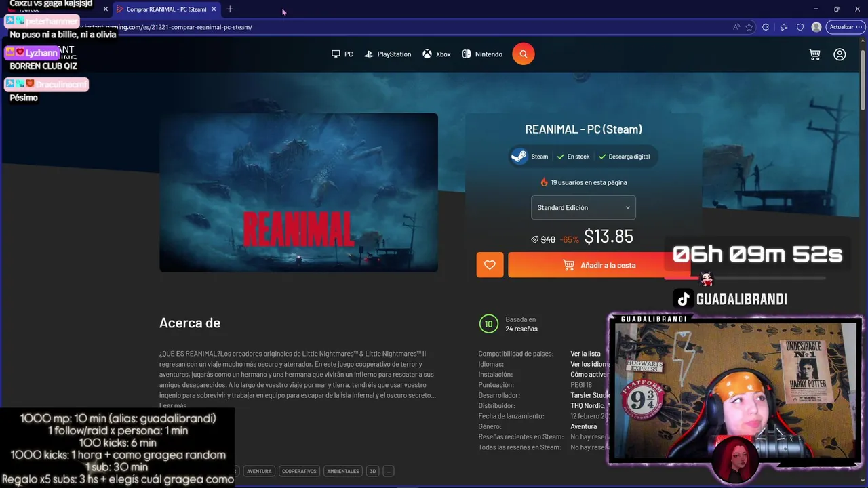Click the Actualizar browser button
This screenshot has height=488, width=868.
pos(844,27)
